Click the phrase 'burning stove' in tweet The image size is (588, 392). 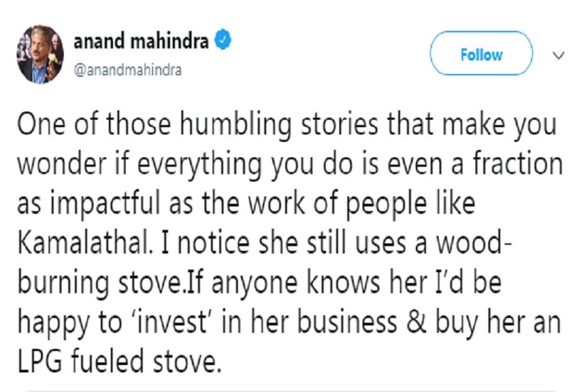(x=99, y=283)
